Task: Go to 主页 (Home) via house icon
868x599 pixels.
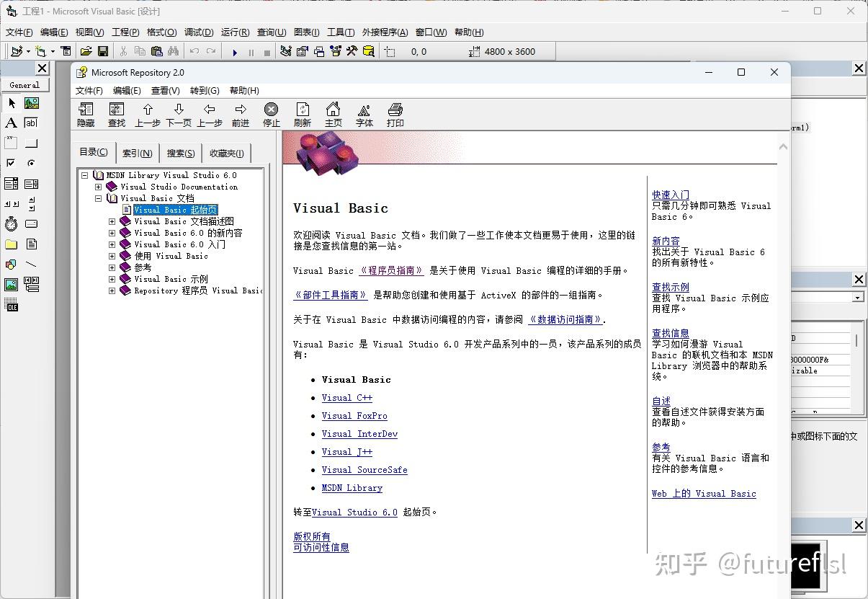Action: (x=333, y=109)
